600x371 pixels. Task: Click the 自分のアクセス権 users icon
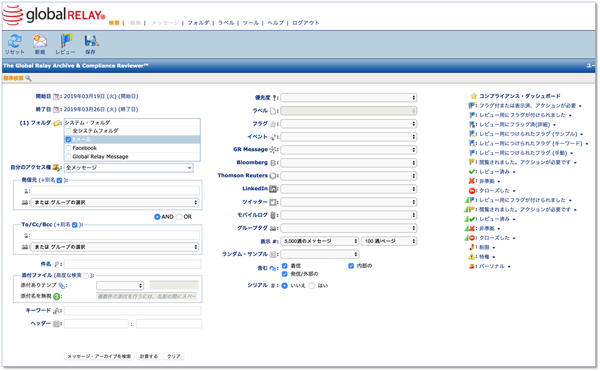click(56, 168)
